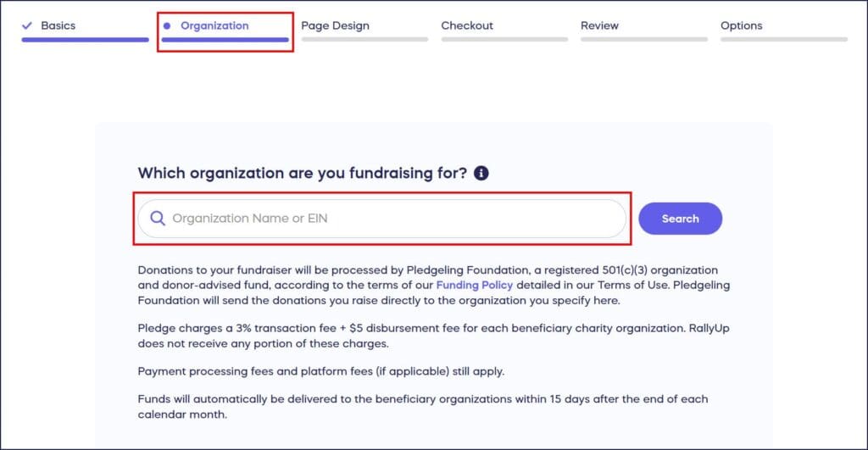Click the progress bar under Basics
868x450 pixels.
tap(86, 39)
